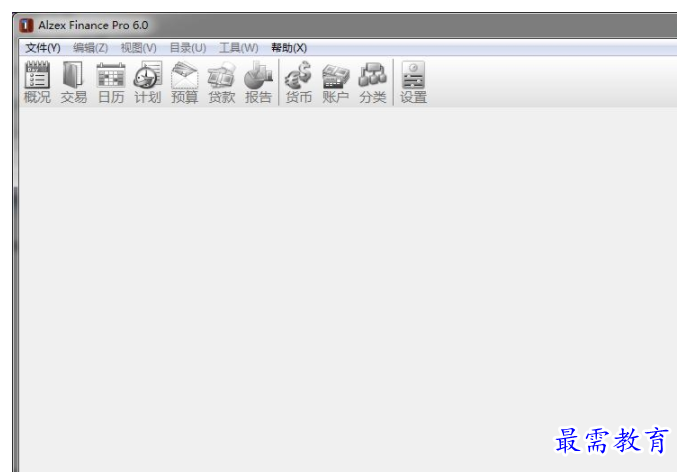Open the 交易 transactions toolbar icon
The image size is (677, 472).
(74, 82)
